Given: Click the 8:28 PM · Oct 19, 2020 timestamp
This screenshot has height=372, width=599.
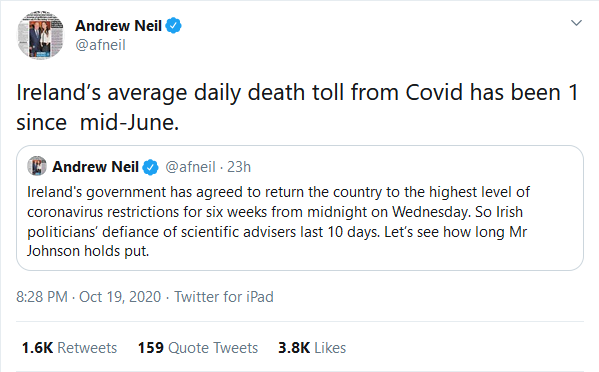Looking at the screenshot, I should 89,297.
